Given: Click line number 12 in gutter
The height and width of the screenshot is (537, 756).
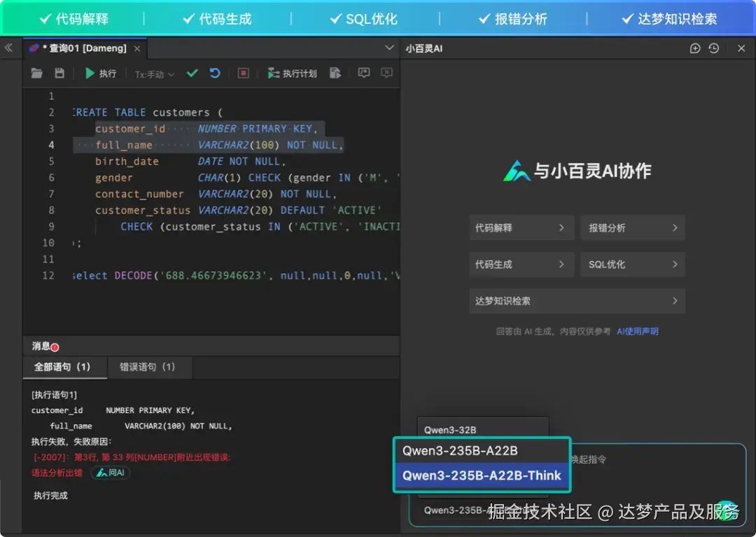Looking at the screenshot, I should coord(48,275).
